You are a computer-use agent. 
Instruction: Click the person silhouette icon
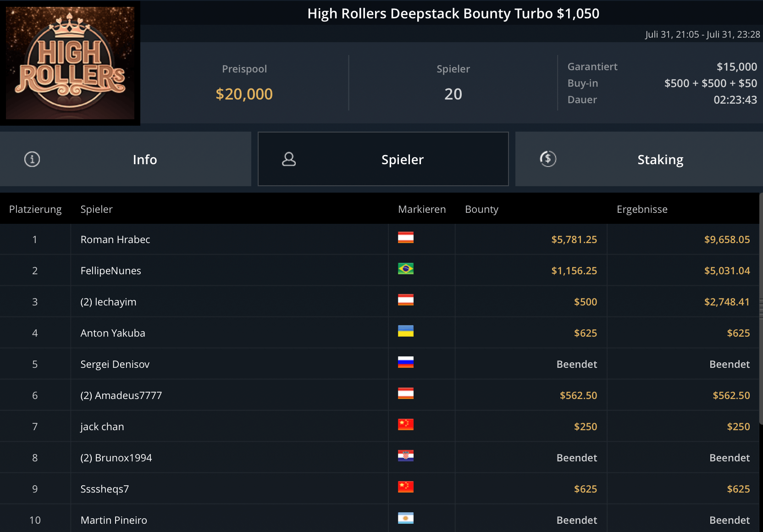289,159
